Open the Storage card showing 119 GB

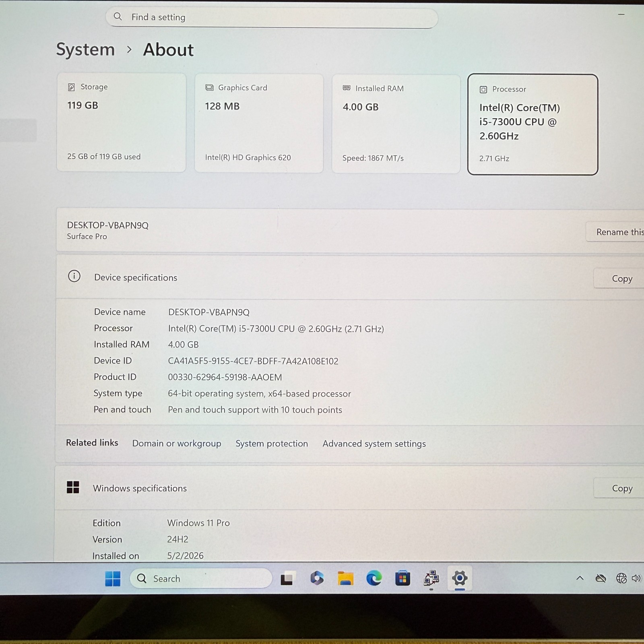(121, 122)
